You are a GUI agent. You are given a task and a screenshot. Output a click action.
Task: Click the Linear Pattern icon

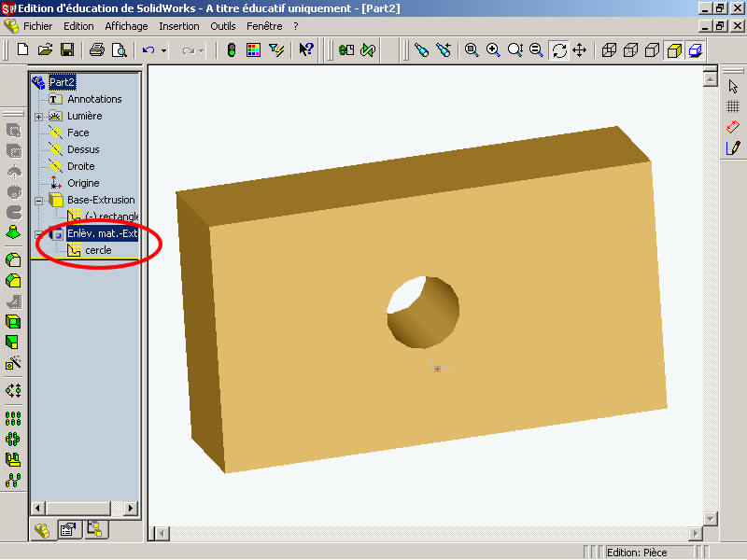pyautogui.click(x=13, y=418)
